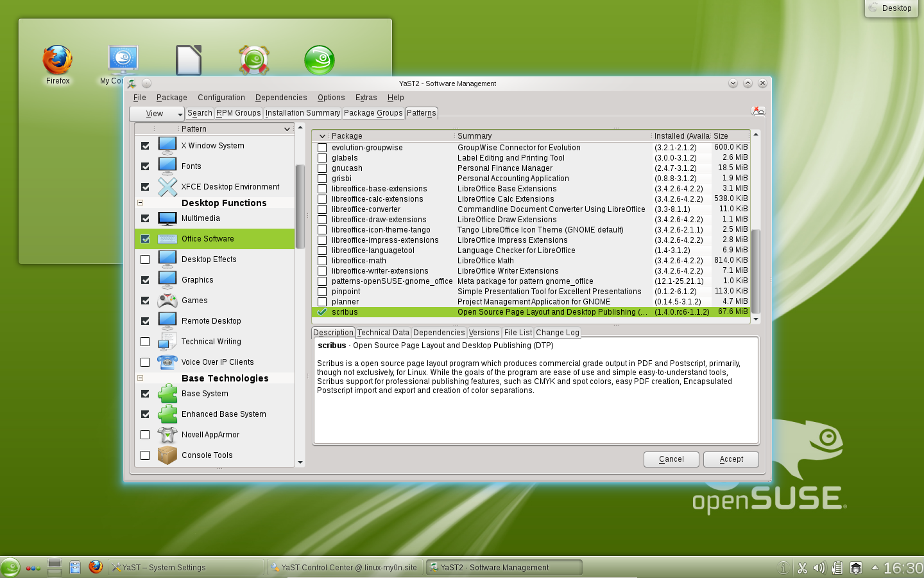This screenshot has height=578, width=924.
Task: Collapse the Base Technologies group
Action: (140, 378)
